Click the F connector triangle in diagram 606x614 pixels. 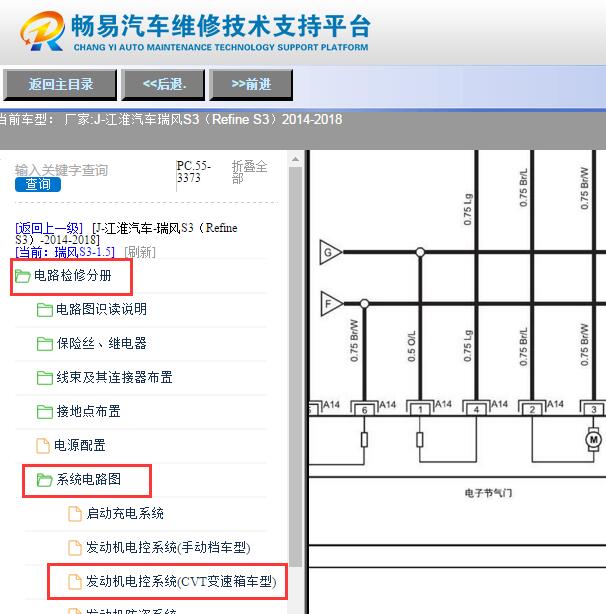[331, 303]
